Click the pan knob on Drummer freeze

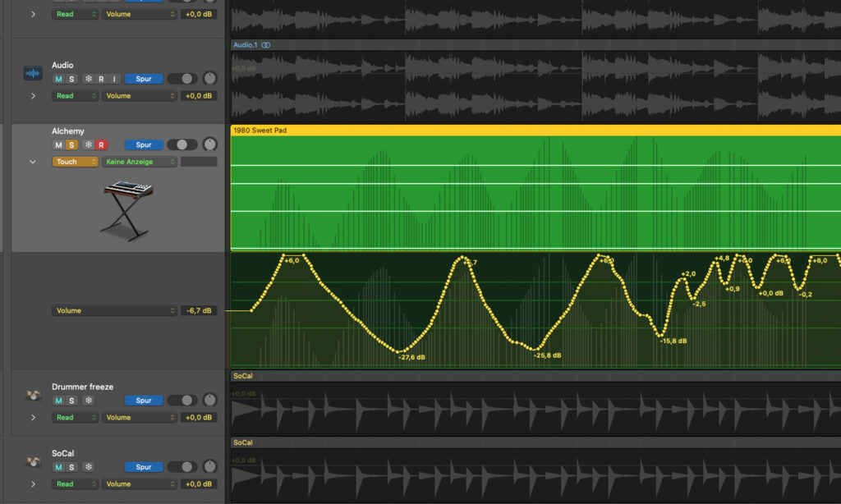209,400
